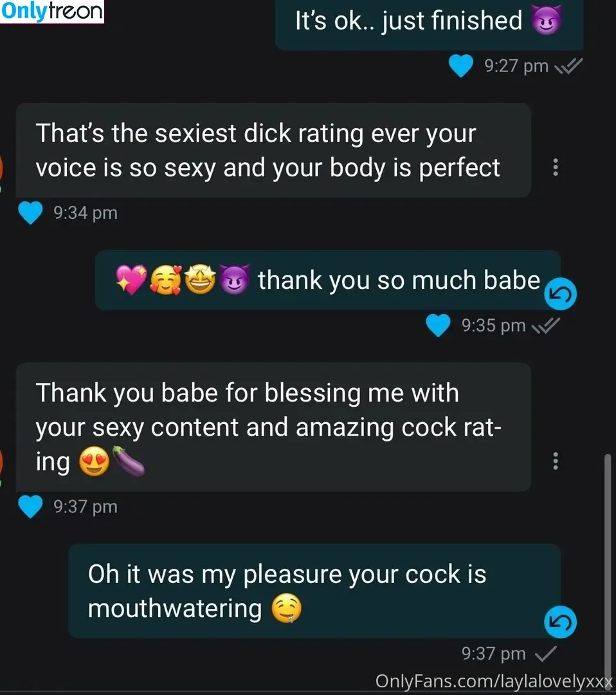The image size is (616, 695).
Task: Click undo icon on thank you babe message
Action: tap(560, 294)
